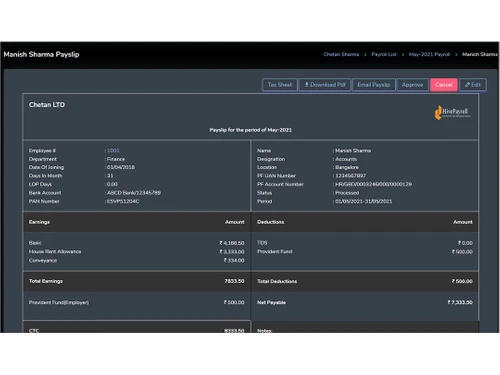The image size is (500, 375).
Task: Select the Manish Sharma breadcrumb item
Action: 480,54
